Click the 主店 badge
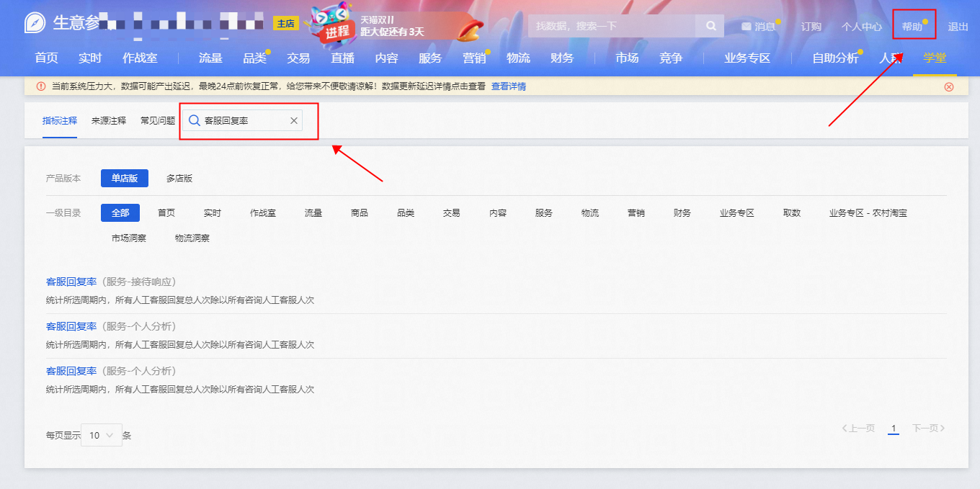Screen dimensions: 980x489 click(x=285, y=24)
